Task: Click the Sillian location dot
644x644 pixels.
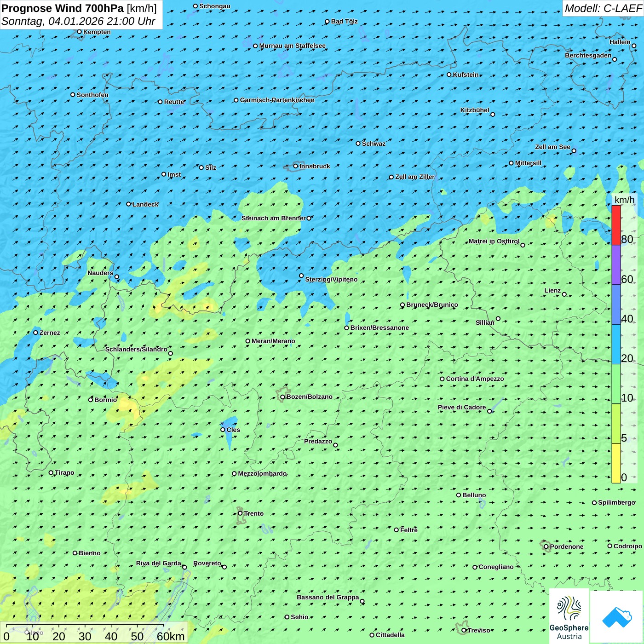Action: 498,318
